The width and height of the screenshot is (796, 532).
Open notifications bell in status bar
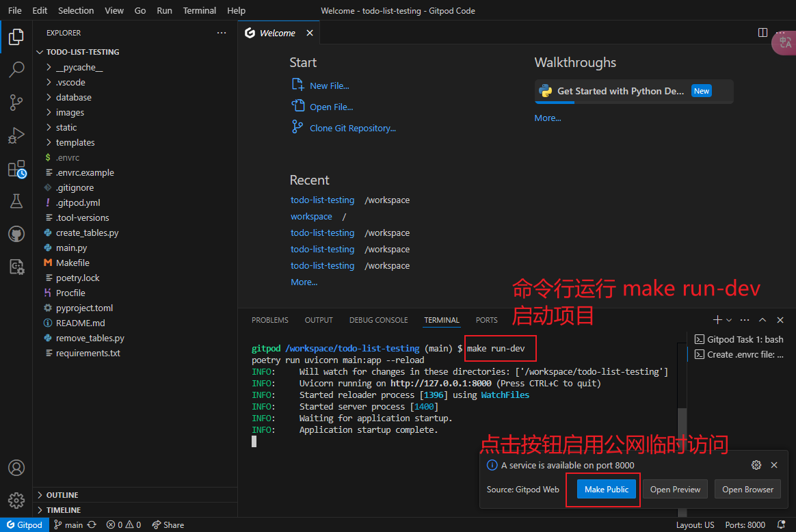[x=781, y=525]
